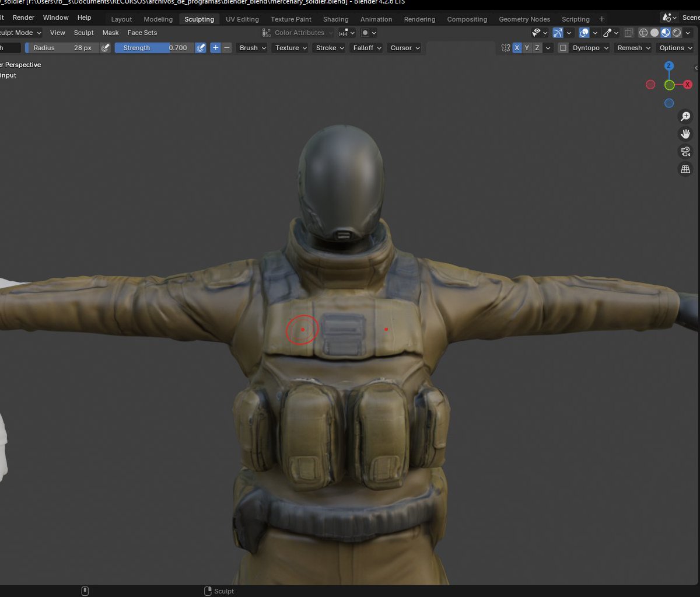This screenshot has height=597, width=700.
Task: Click the Color Attributes icon in header
Action: pyautogui.click(x=267, y=33)
